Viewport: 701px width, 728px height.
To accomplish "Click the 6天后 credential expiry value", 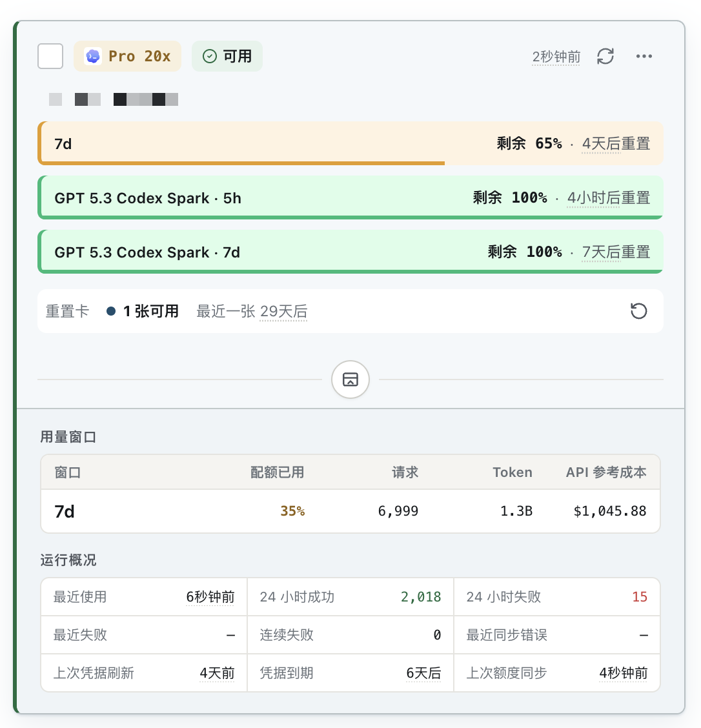I will (423, 672).
